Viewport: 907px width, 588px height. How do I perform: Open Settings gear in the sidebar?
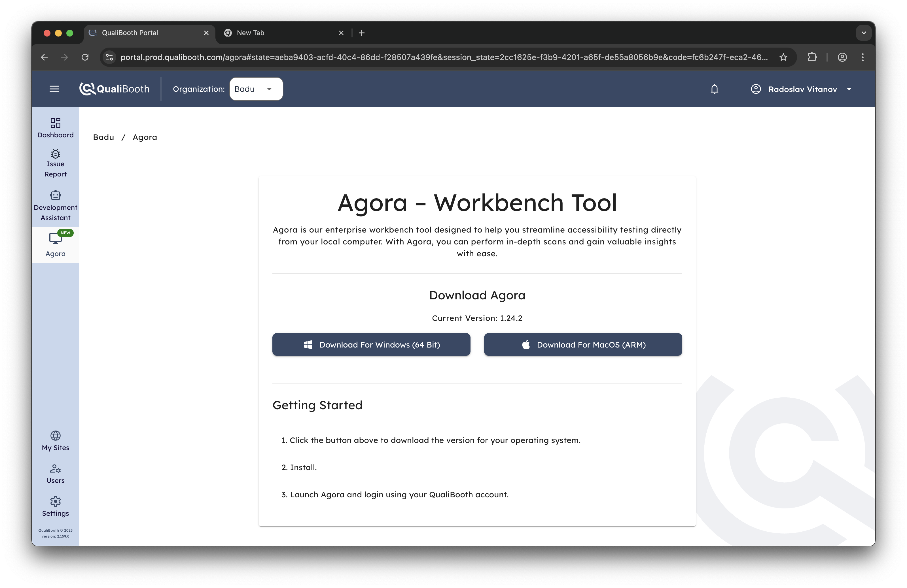55,506
